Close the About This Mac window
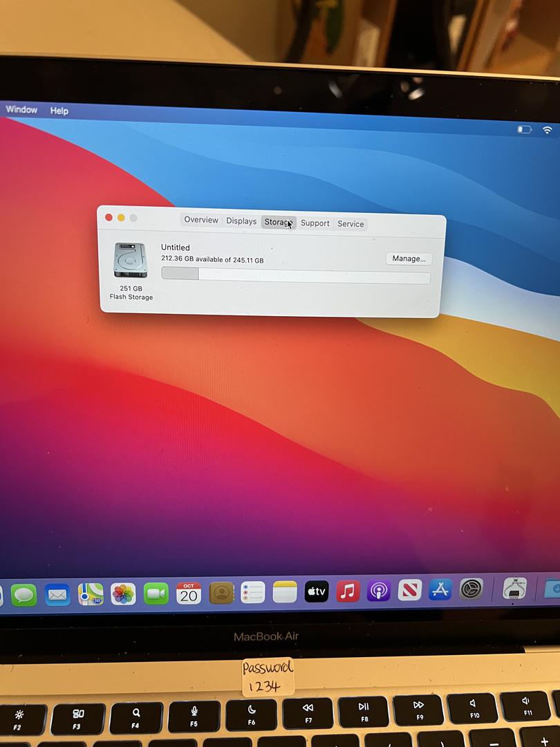This screenshot has height=747, width=560. 109,217
